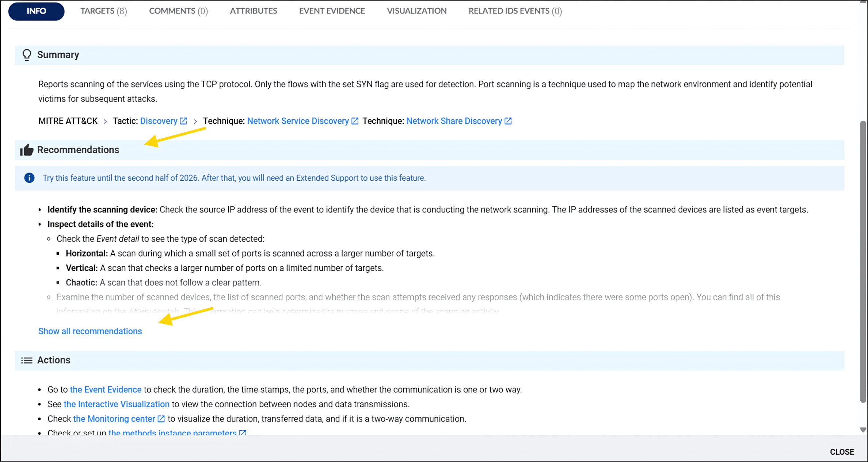Open the Attributes tab
Screen dimensions: 868x462
tap(253, 11)
